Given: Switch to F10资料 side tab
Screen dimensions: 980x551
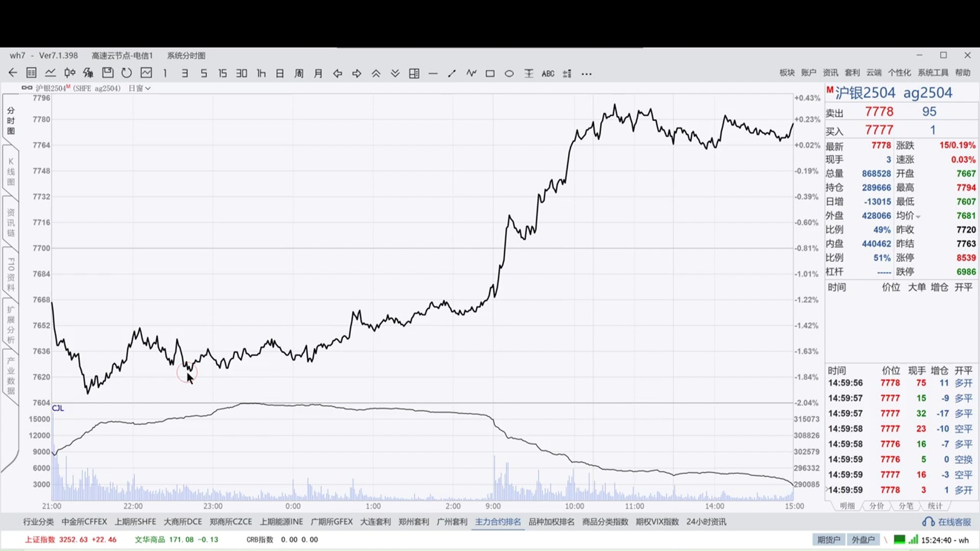Looking at the screenshot, I should pyautogui.click(x=11, y=274).
